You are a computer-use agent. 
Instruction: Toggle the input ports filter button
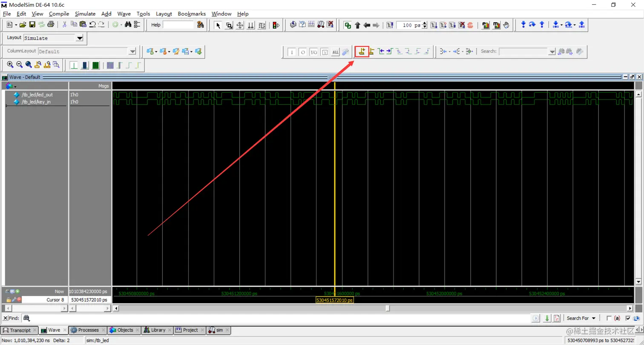tap(292, 52)
